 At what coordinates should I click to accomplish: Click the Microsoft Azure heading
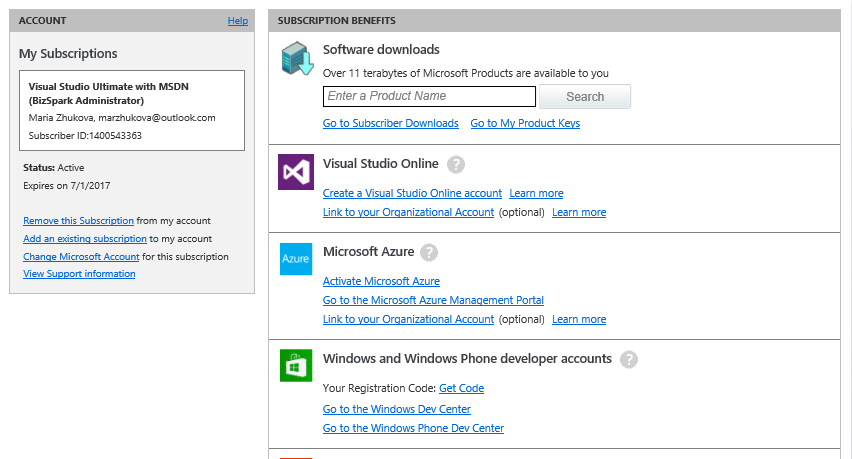(368, 252)
